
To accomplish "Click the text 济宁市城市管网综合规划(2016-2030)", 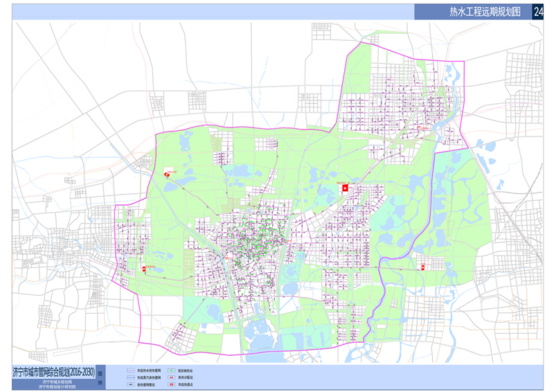I will point(54,372).
